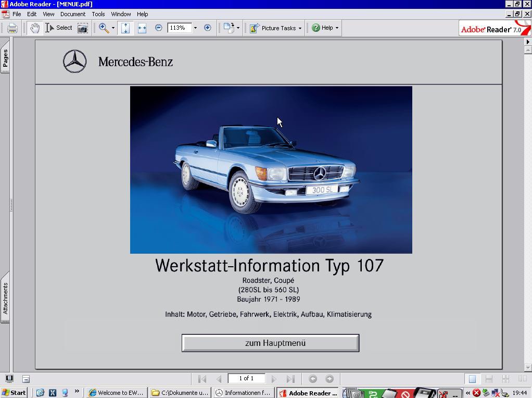Select Single Page layout
This screenshot has width=532, height=398.
coord(472,379)
